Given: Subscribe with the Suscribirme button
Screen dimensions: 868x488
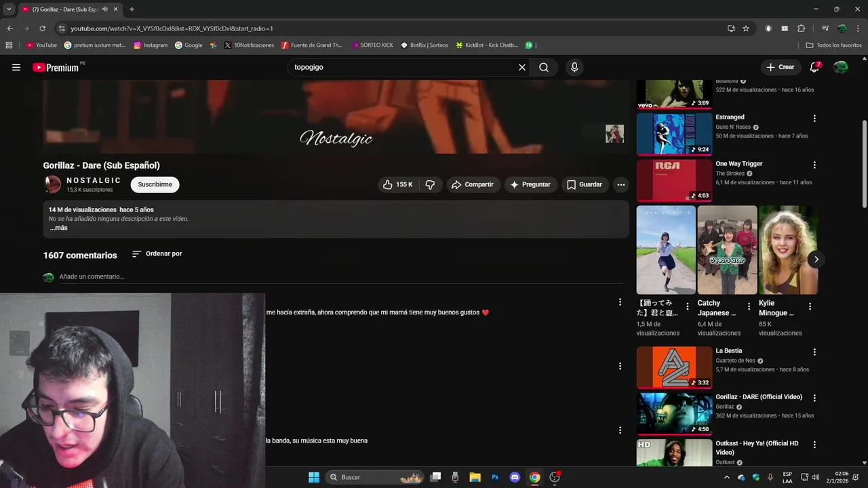Looking at the screenshot, I should tap(155, 184).
